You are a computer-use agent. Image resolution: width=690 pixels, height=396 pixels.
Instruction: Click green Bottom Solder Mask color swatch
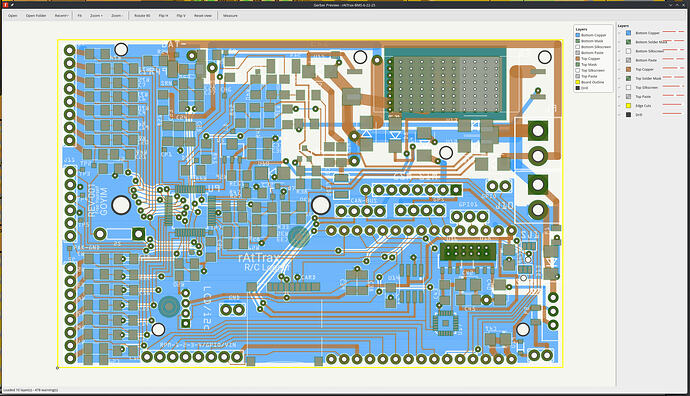[628, 42]
